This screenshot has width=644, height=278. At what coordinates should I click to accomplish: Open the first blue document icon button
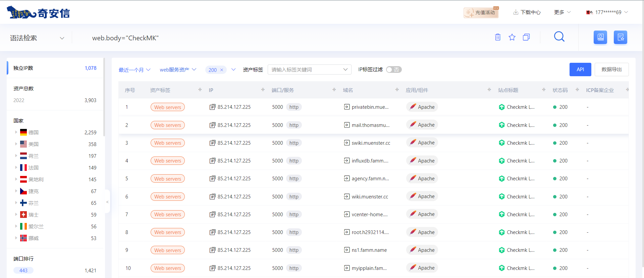(600, 37)
